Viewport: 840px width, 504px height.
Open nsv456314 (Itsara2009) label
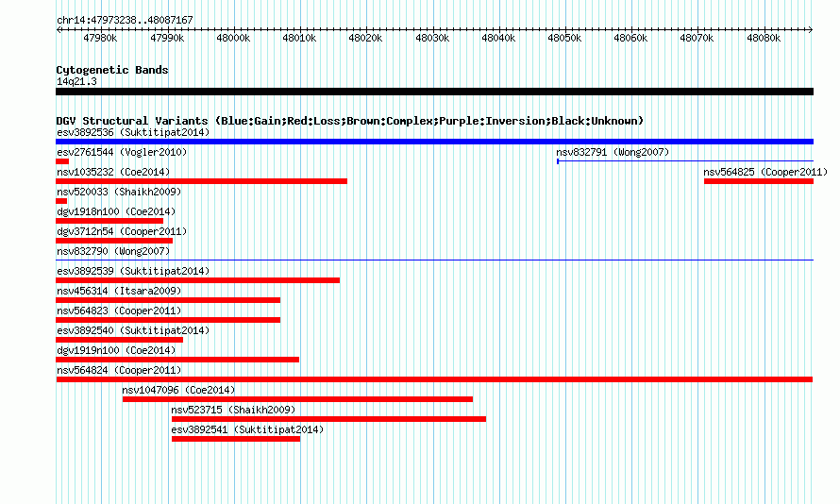point(119,291)
